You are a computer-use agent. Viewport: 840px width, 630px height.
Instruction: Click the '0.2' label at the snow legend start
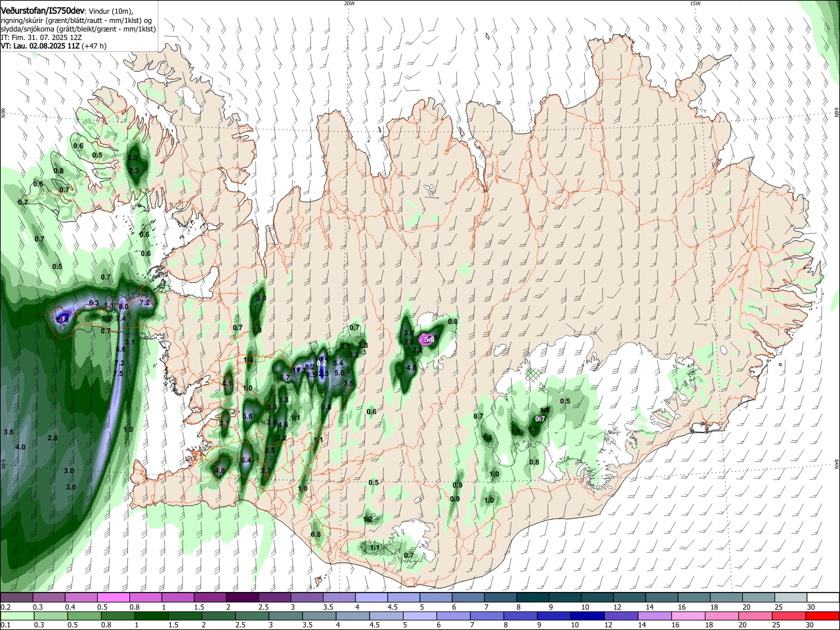pyautogui.click(x=4, y=606)
